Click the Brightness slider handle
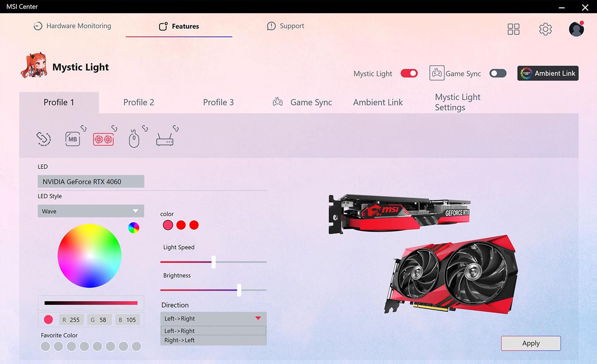This screenshot has width=597, height=364. point(239,290)
